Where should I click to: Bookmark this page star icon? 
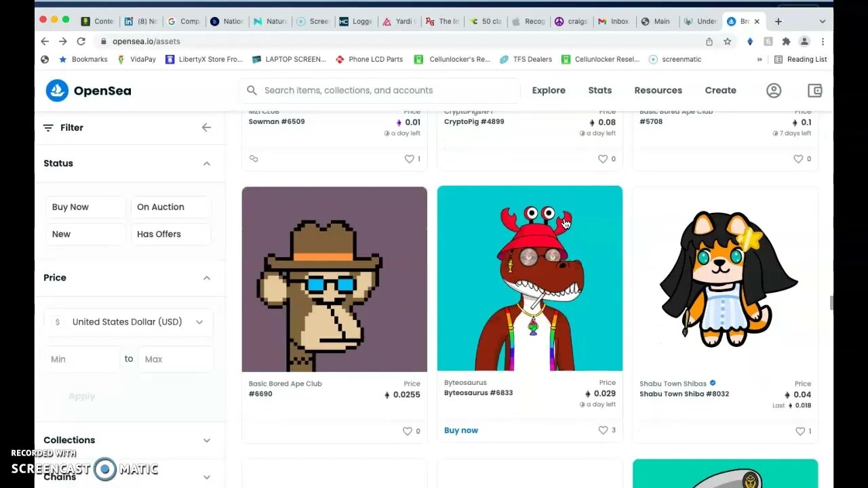point(728,41)
